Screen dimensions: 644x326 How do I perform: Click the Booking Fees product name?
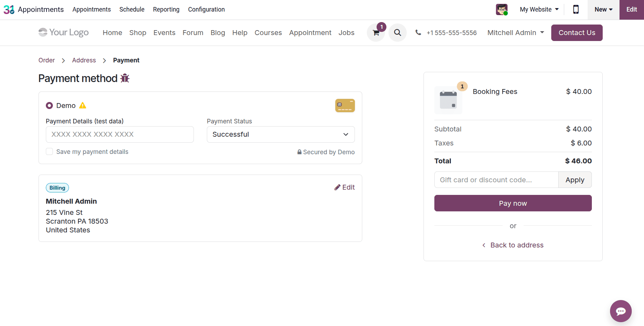coord(495,91)
